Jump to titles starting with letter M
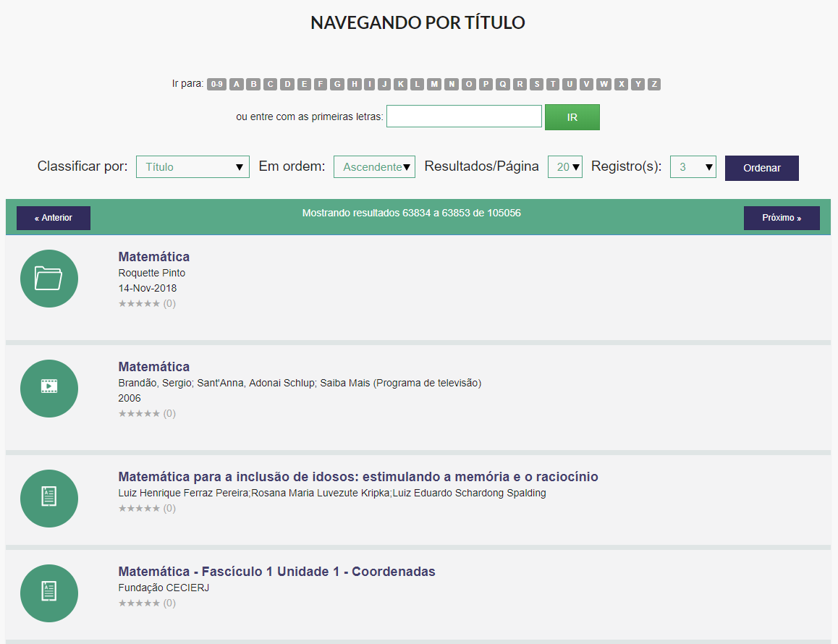 pos(434,85)
